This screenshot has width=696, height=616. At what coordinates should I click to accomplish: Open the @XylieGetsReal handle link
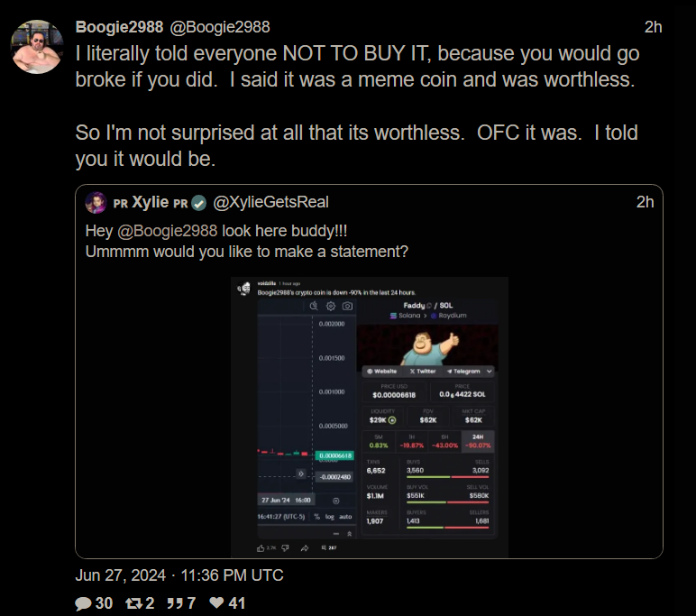click(270, 203)
